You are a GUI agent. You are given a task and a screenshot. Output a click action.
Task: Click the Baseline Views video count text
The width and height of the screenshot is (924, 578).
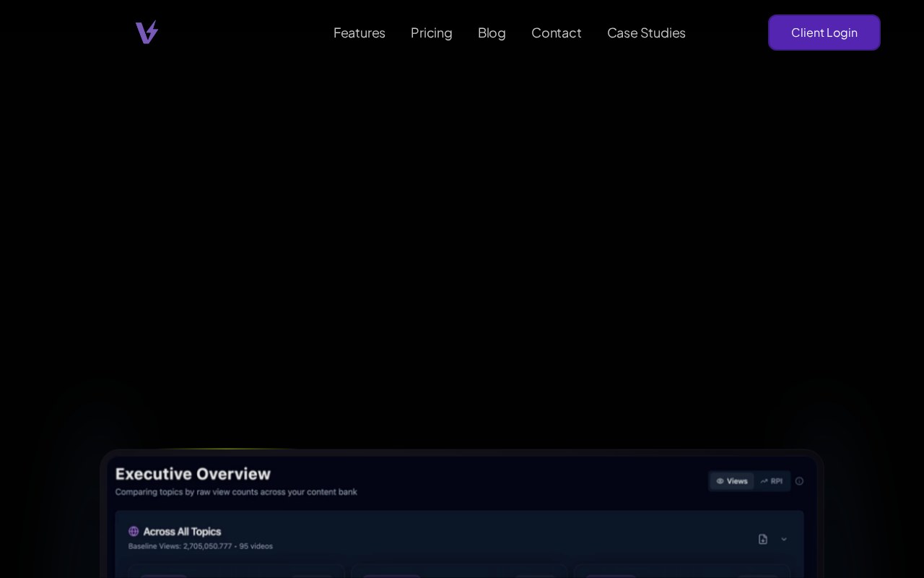coord(200,546)
